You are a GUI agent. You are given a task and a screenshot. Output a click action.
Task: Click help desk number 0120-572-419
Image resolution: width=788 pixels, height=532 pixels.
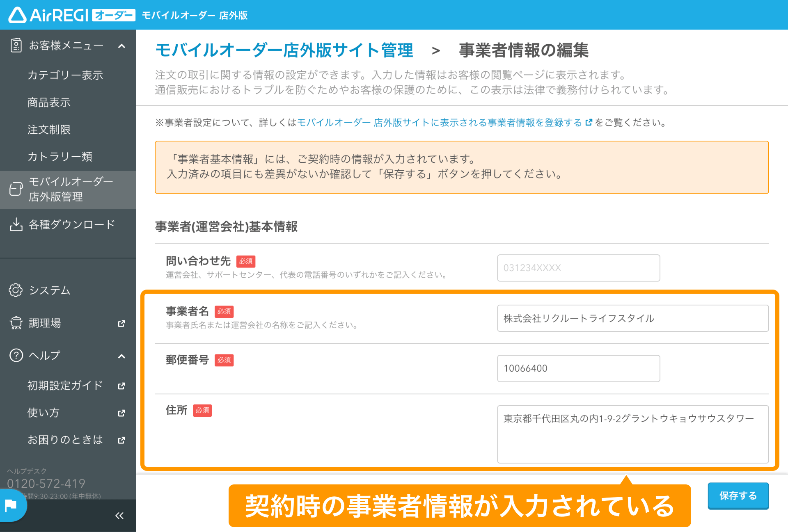pyautogui.click(x=46, y=483)
